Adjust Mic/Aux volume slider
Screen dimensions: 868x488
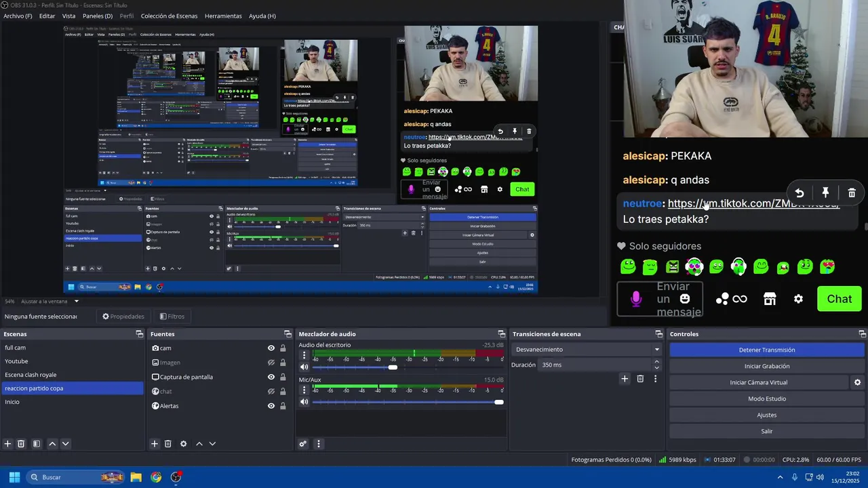[499, 402]
